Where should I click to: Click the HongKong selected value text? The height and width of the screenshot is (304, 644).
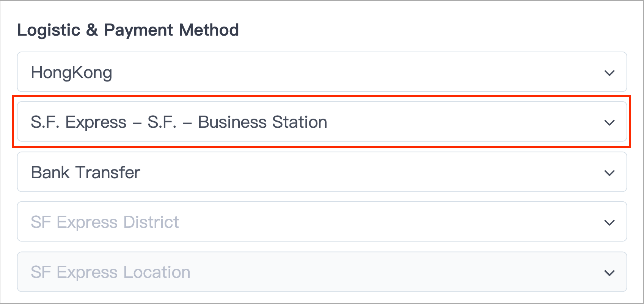(71, 73)
